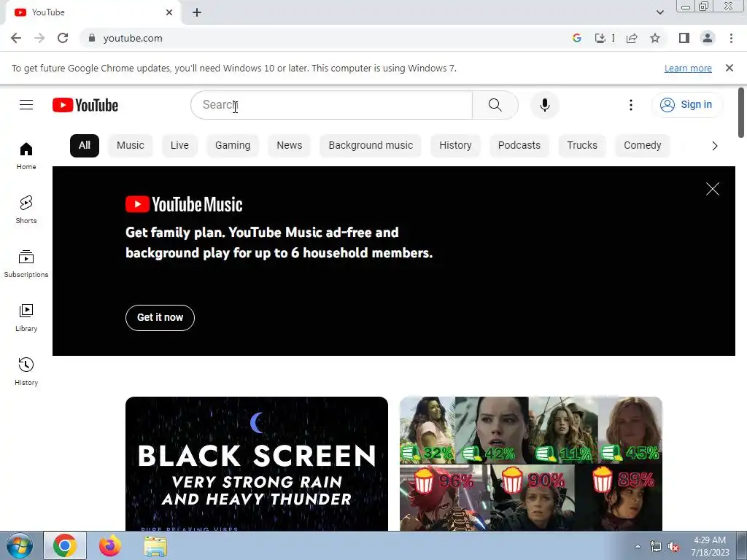Start voice search with microphone icon
Viewport: 747px width, 560px height.
[544, 105]
